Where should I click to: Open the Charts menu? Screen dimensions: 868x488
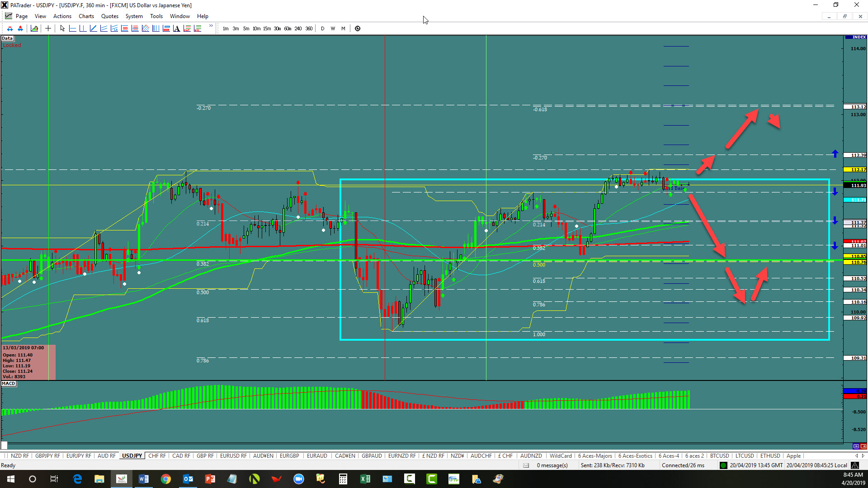coord(86,16)
